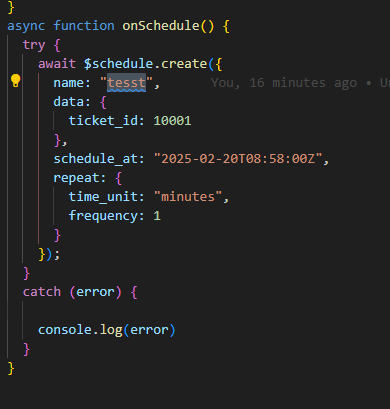Click the opening brace after repeat:
The width and height of the screenshot is (390, 409).
(x=118, y=178)
